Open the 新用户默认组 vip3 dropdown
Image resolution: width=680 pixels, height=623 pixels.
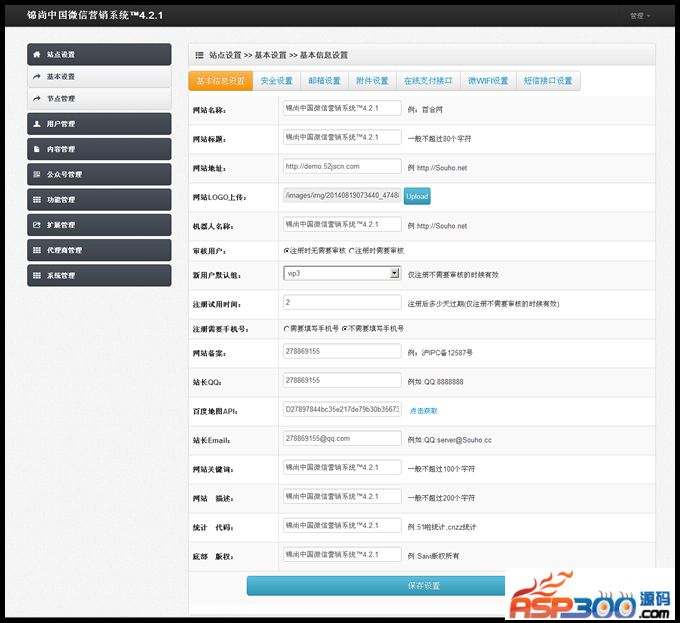[341, 272]
